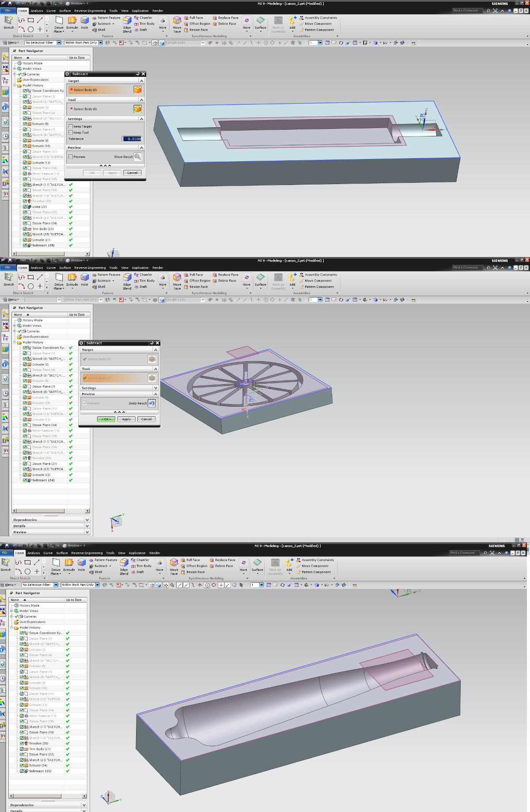This screenshot has width=530, height=812.
Task: Collapse Tool section in middle Subtract dialog
Action: point(155,369)
